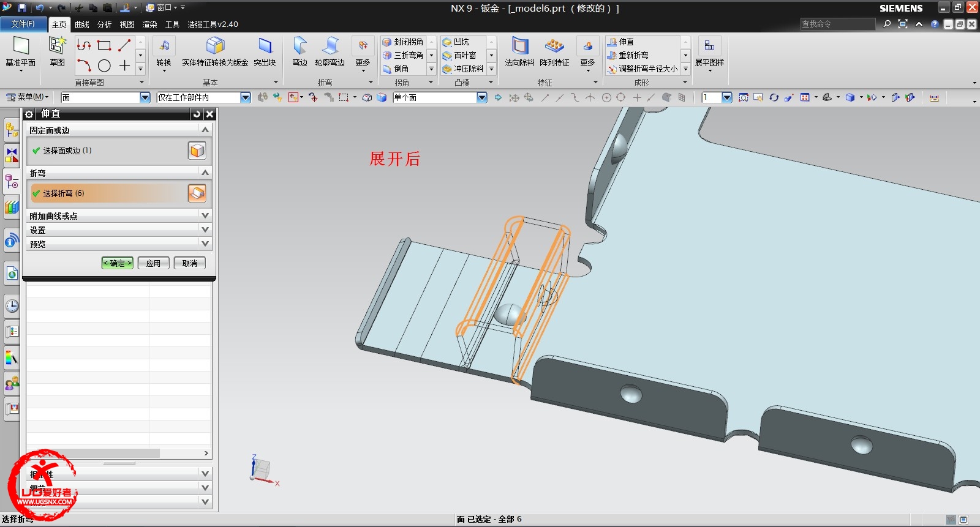
Task: Select the rectangle sketch tool
Action: pos(104,45)
